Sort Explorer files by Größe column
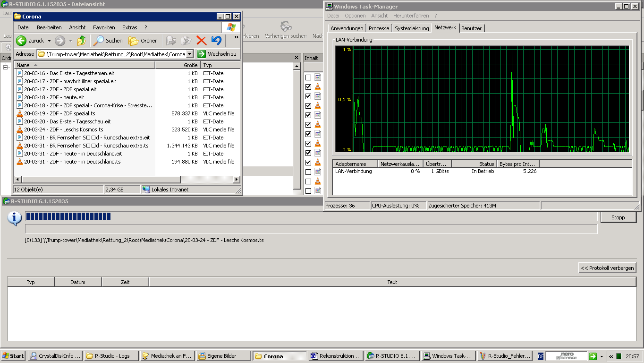This screenshot has width=644, height=363. pyautogui.click(x=178, y=65)
